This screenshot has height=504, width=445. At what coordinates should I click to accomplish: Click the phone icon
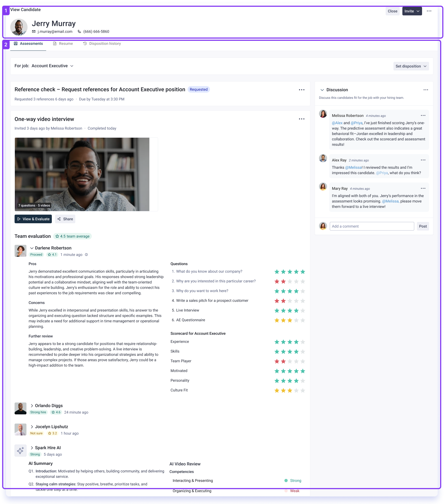point(79,32)
